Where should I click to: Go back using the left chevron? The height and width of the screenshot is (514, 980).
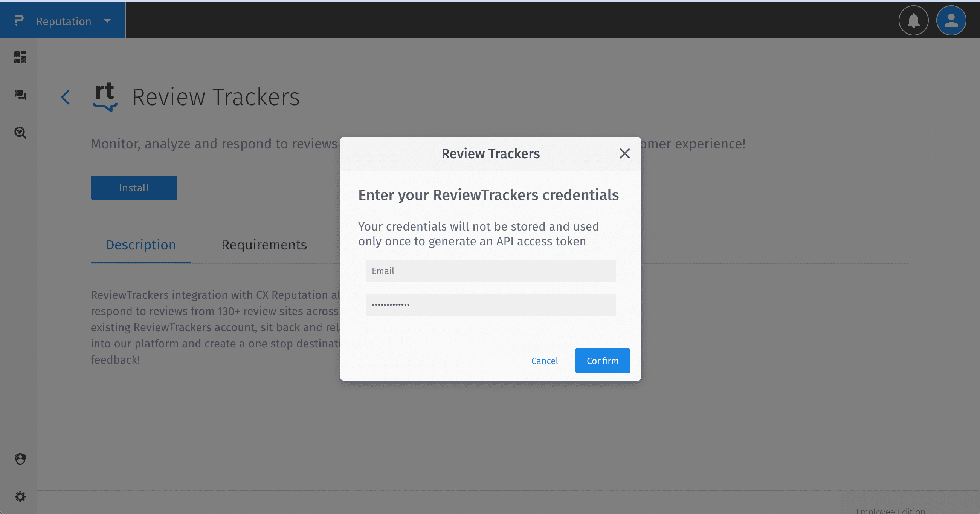pyautogui.click(x=66, y=97)
